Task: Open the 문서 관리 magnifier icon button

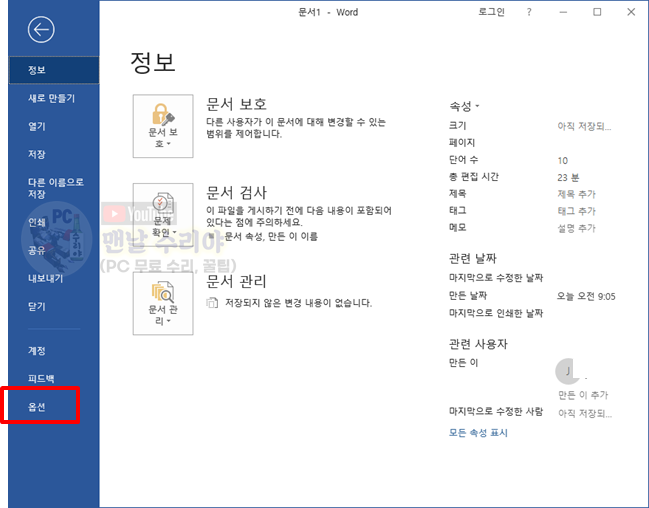Action: click(163, 303)
